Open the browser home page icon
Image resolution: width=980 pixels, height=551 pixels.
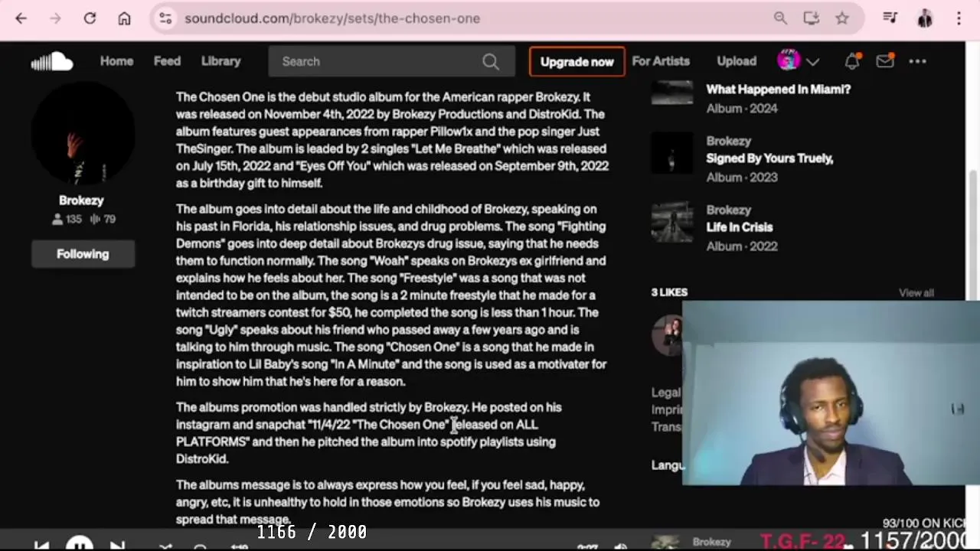pyautogui.click(x=124, y=18)
